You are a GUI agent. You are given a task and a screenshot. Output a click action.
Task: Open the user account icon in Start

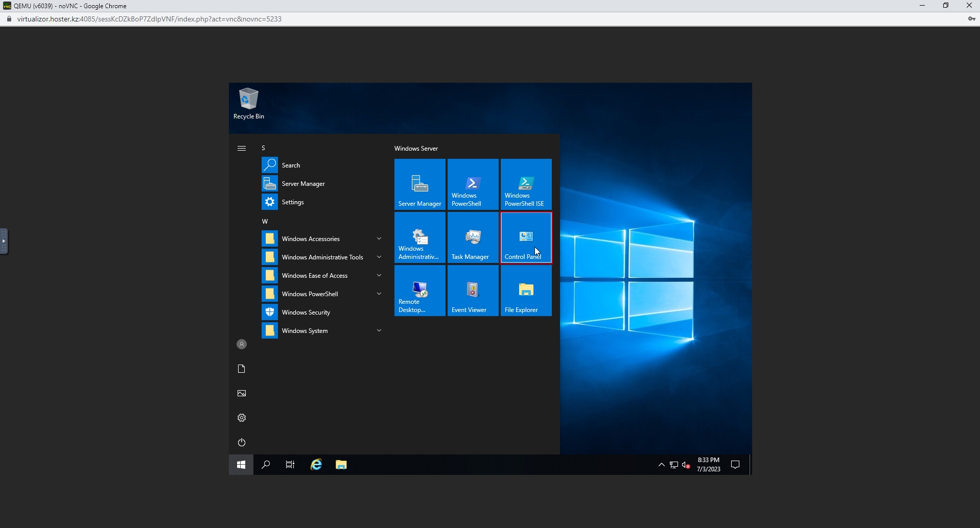click(242, 344)
